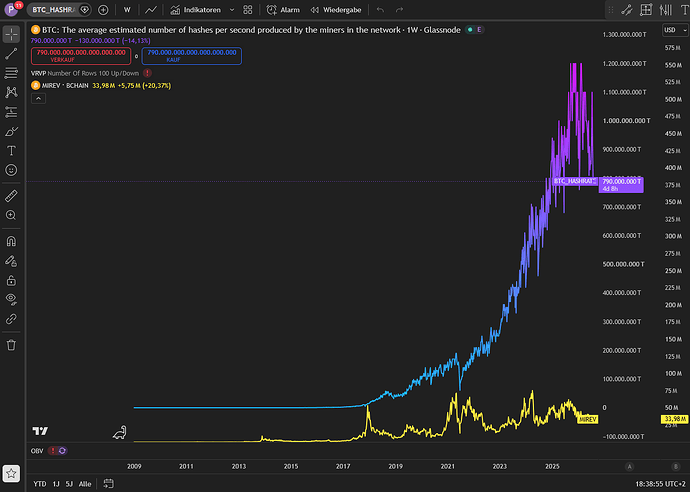This screenshot has height=492, width=690.
Task: Expand the Indikatoren favorites chevron
Action: point(232,10)
